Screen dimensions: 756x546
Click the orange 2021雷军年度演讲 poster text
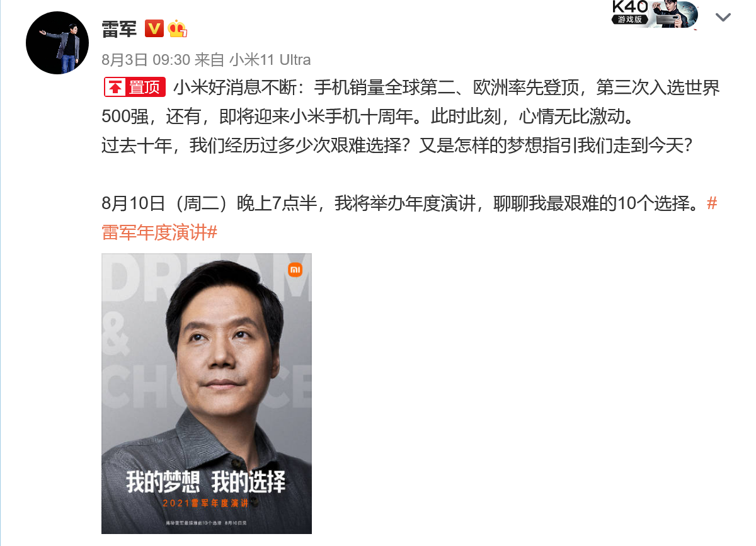tap(206, 504)
